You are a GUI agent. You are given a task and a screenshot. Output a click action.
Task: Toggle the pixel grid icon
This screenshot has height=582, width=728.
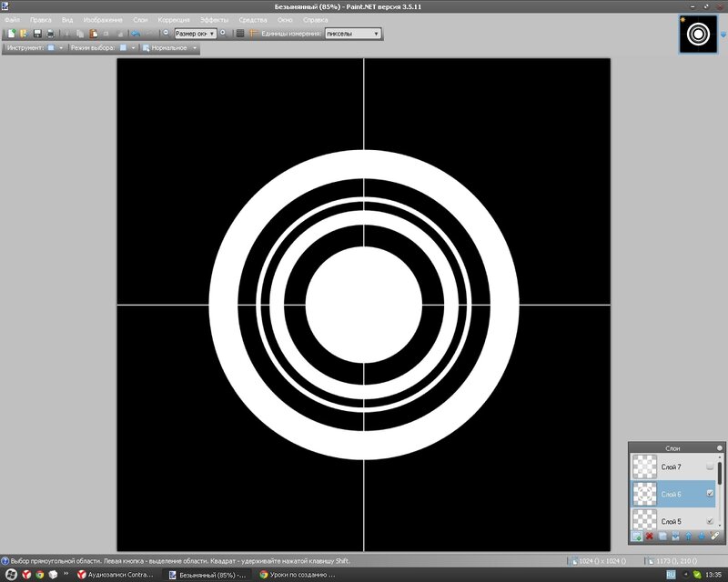pyautogui.click(x=239, y=34)
